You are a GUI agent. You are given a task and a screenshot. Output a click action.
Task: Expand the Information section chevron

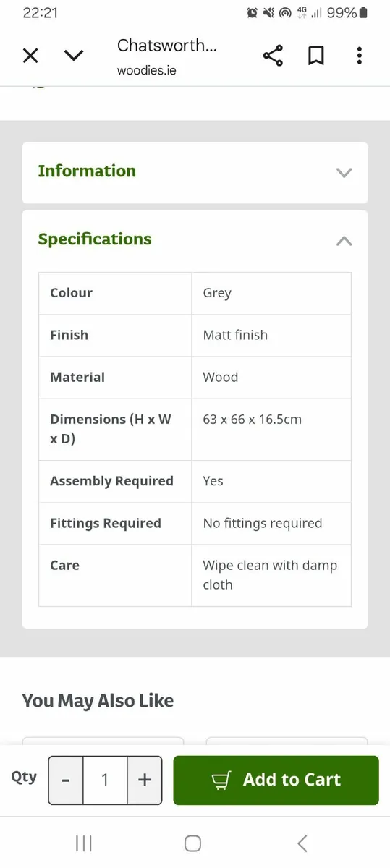(x=344, y=172)
